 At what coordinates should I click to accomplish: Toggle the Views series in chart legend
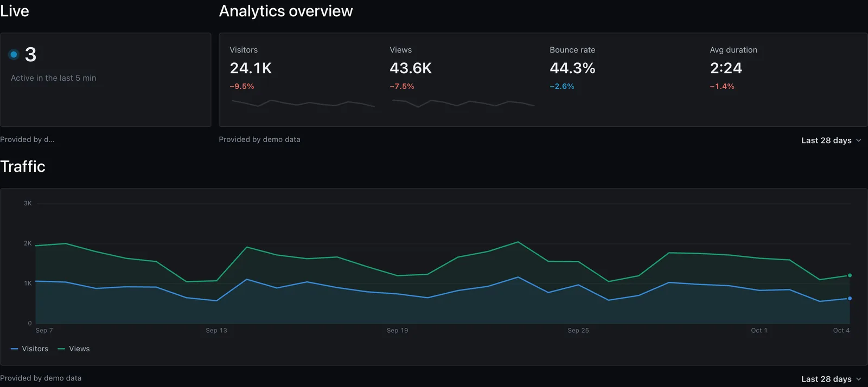coord(74,349)
